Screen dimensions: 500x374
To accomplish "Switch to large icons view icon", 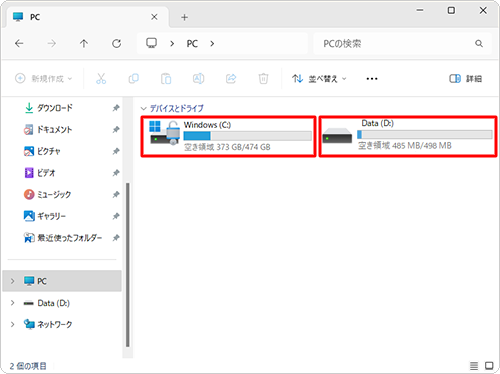I will click(489, 366).
